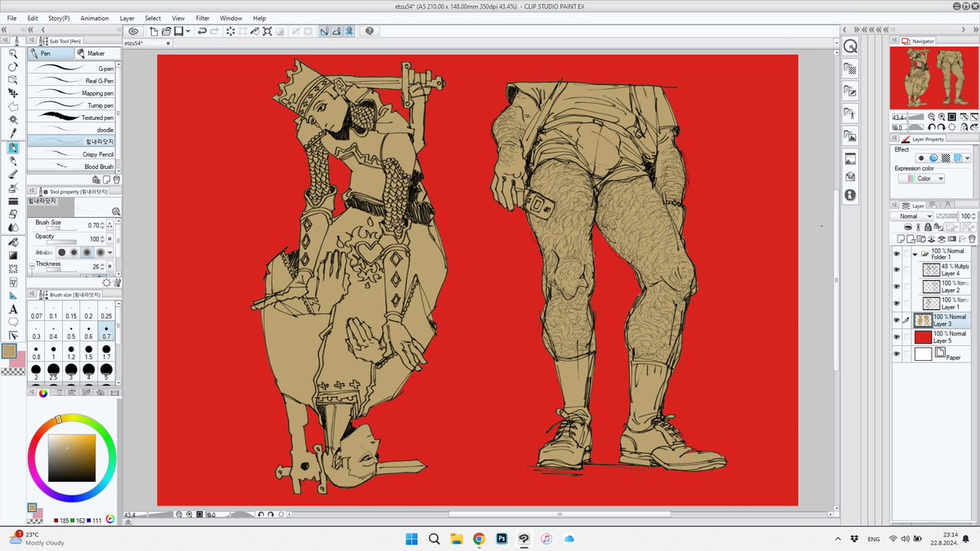Select the Balloon tool
The image size is (980, 551).
(13, 322)
